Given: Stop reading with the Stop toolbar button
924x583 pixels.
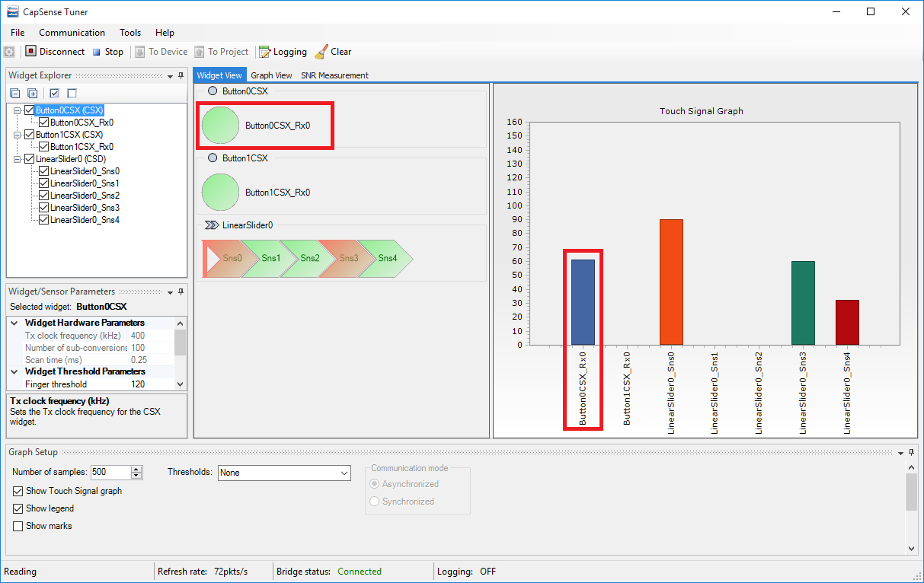Looking at the screenshot, I should pyautogui.click(x=107, y=52).
